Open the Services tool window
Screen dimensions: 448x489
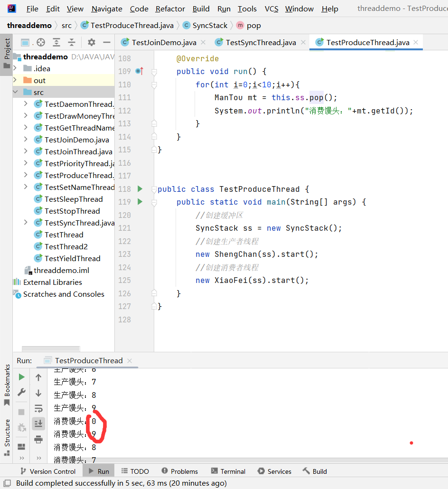[274, 471]
